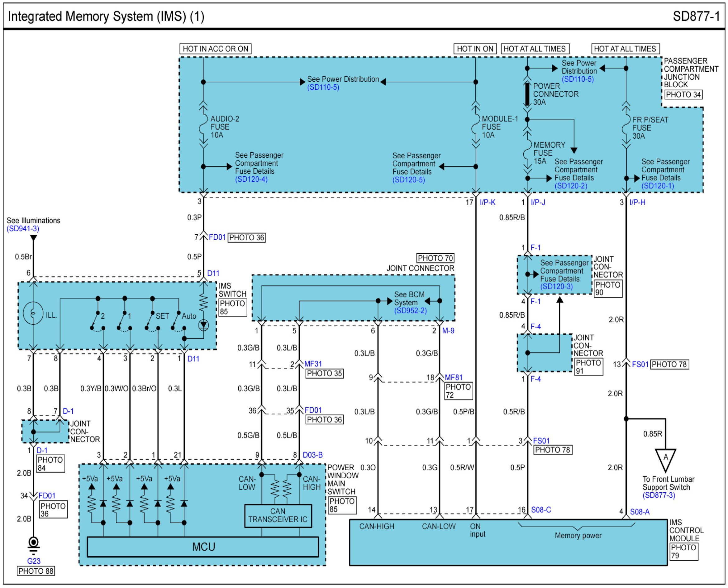Screen dimensions: 728x588
Task: Click the Auto switch contact
Action: 176,320
